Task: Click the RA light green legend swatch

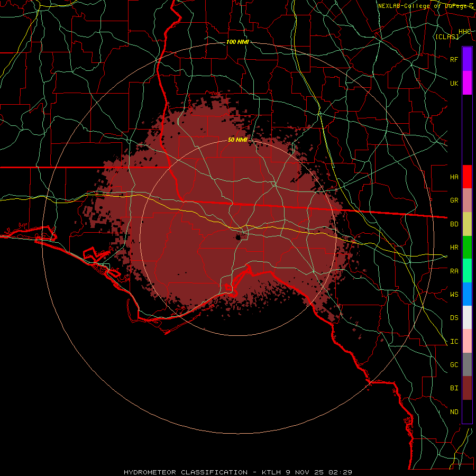Action: (467, 271)
